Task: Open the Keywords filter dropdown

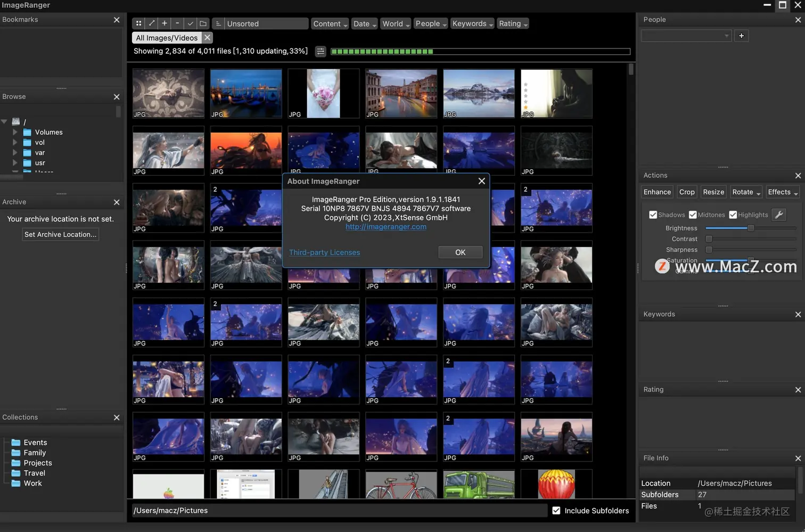Action: pyautogui.click(x=472, y=23)
